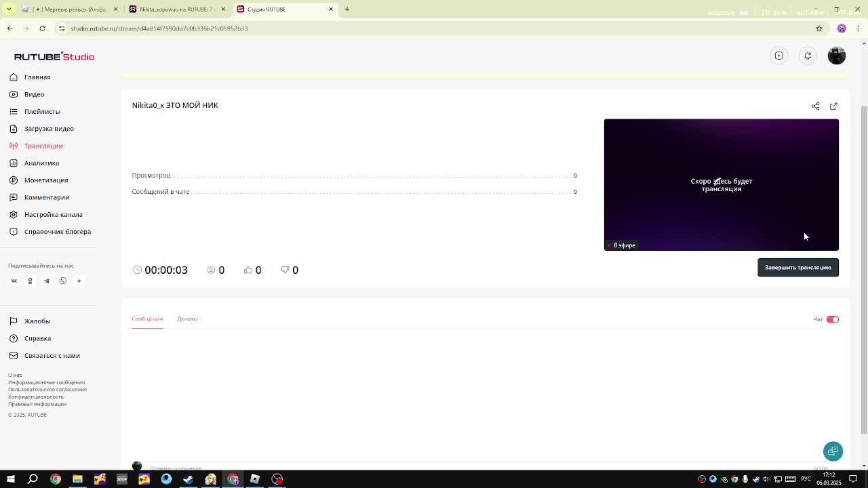Open the Windows Start menu
Viewport: 868px width, 488px height.
coord(11,479)
